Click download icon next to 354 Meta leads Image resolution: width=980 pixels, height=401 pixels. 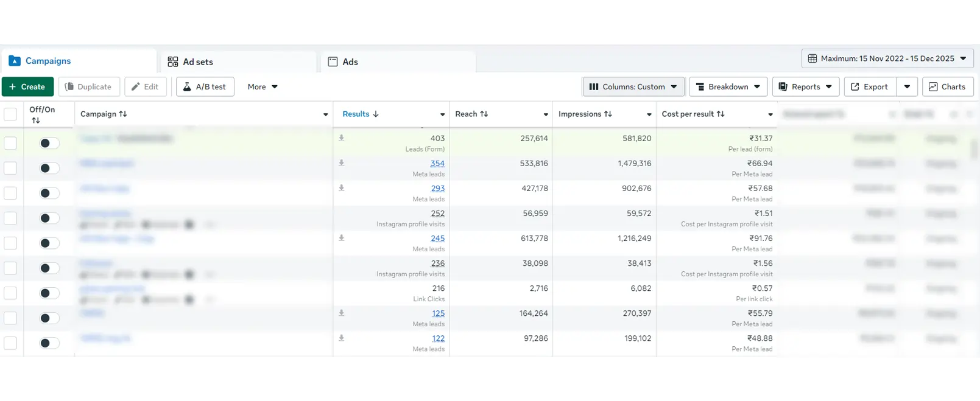pos(342,163)
